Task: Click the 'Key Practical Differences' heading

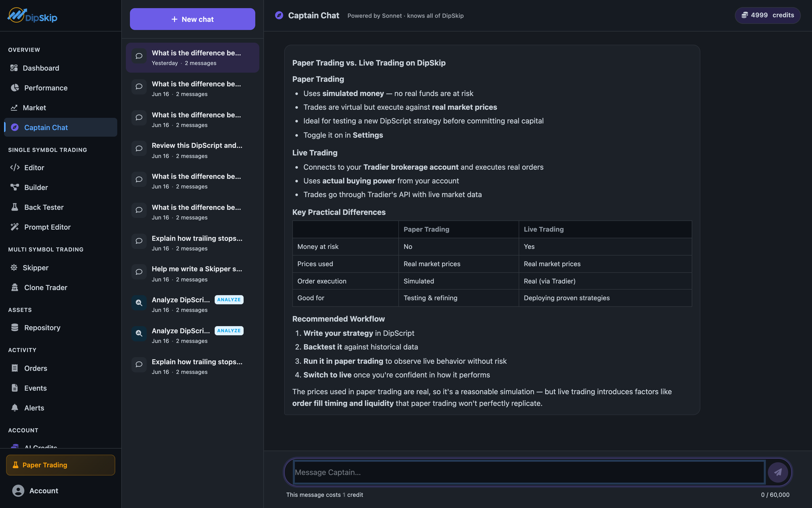Action: [x=339, y=212]
